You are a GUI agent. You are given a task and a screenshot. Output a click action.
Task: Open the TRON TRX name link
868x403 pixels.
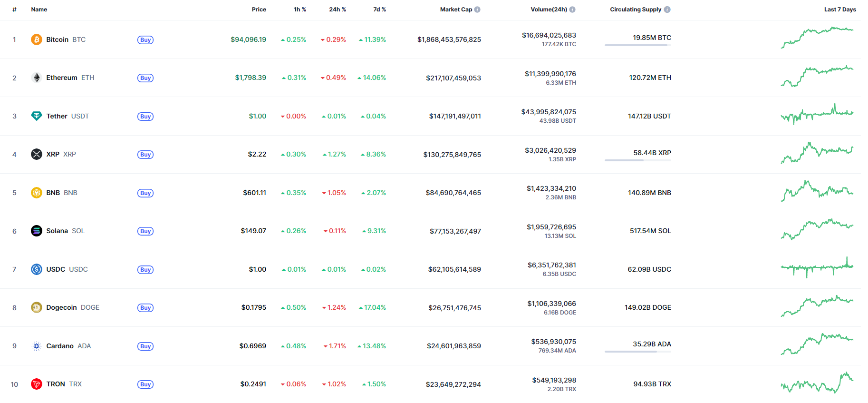64,384
